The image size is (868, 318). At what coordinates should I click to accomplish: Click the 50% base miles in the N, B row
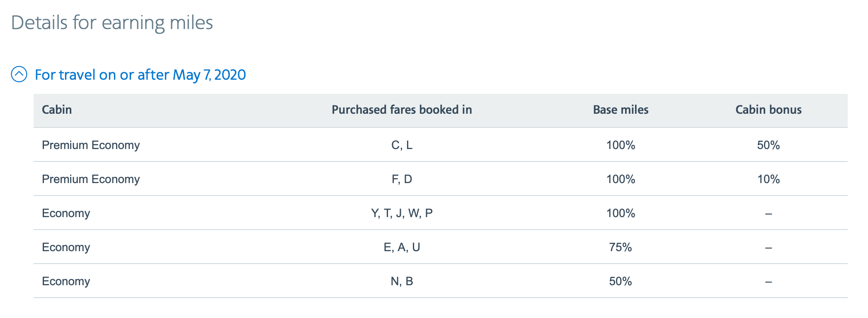pos(621,281)
